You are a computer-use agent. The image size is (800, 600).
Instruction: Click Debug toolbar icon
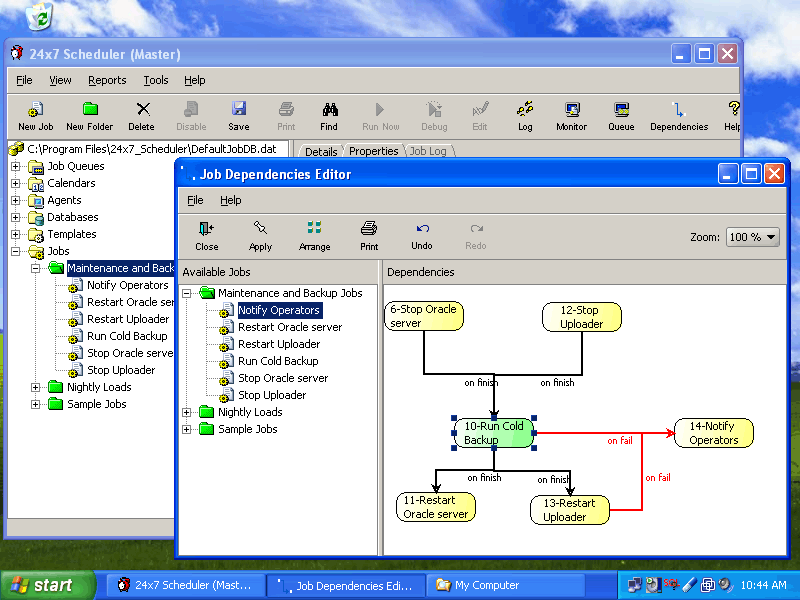pos(434,109)
